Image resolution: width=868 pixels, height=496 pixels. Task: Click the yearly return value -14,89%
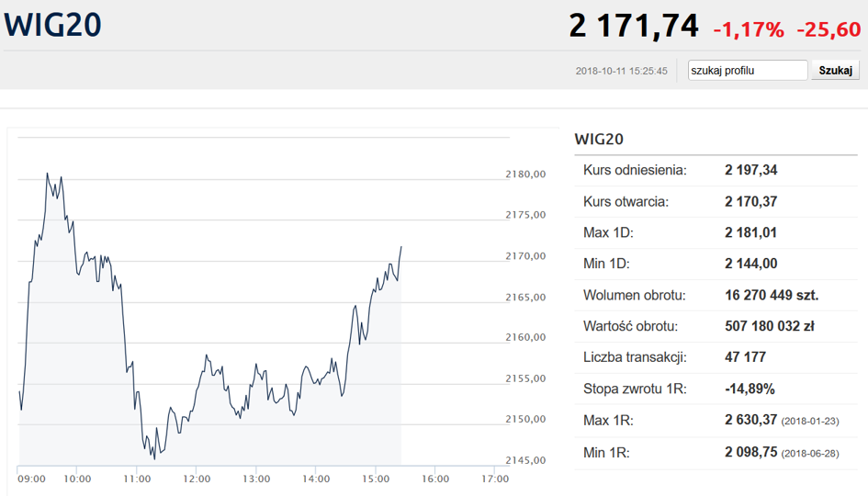[x=750, y=389]
